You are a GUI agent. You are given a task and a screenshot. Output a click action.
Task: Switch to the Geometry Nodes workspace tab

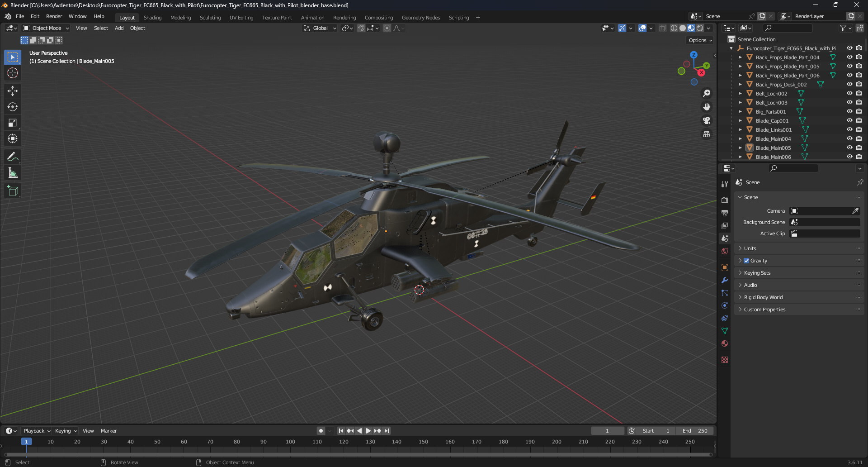420,18
